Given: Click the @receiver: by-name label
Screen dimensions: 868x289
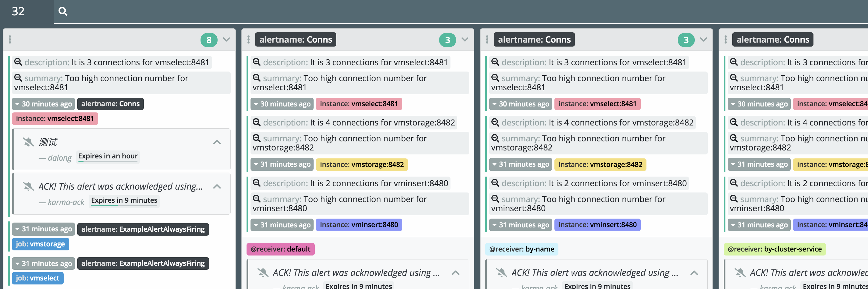Looking at the screenshot, I should (521, 249).
